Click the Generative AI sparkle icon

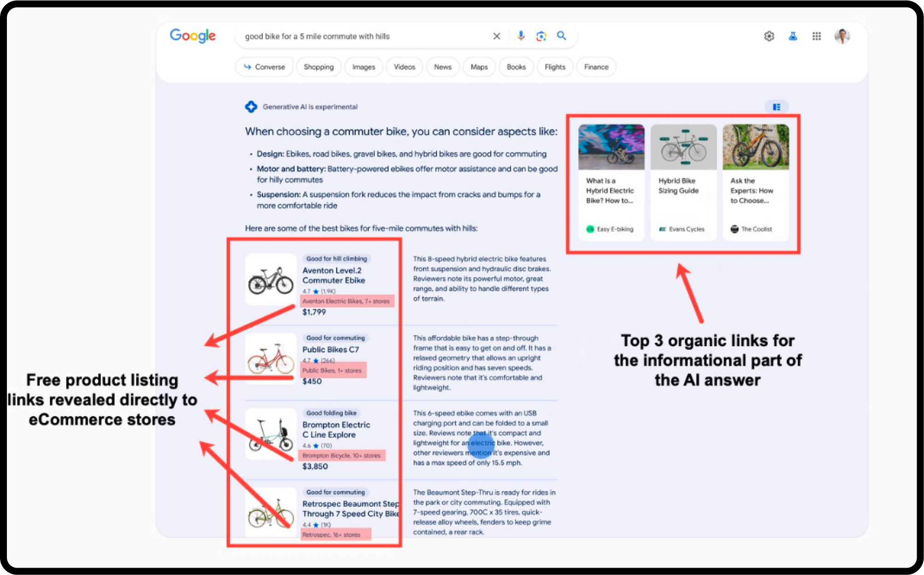click(251, 106)
